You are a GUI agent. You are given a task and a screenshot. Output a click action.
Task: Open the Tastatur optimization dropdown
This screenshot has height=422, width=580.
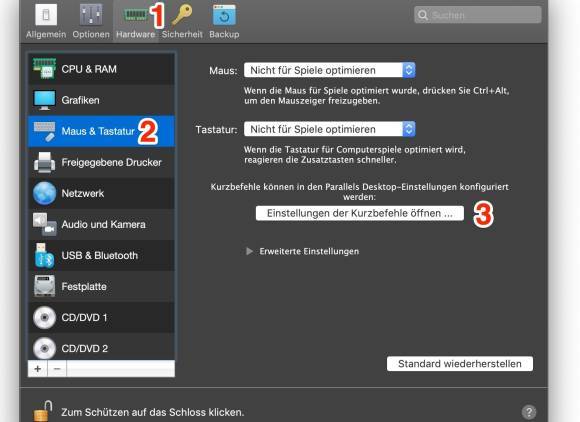330,129
